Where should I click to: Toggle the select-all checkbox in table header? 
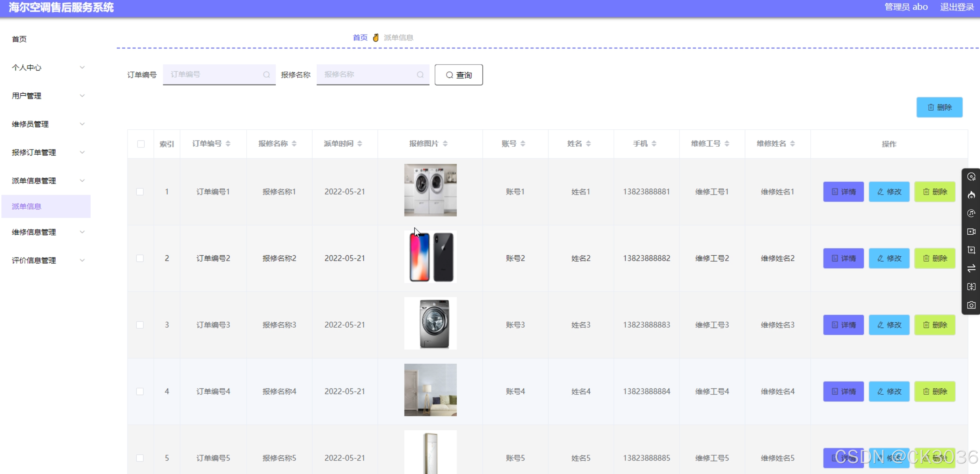tap(141, 144)
